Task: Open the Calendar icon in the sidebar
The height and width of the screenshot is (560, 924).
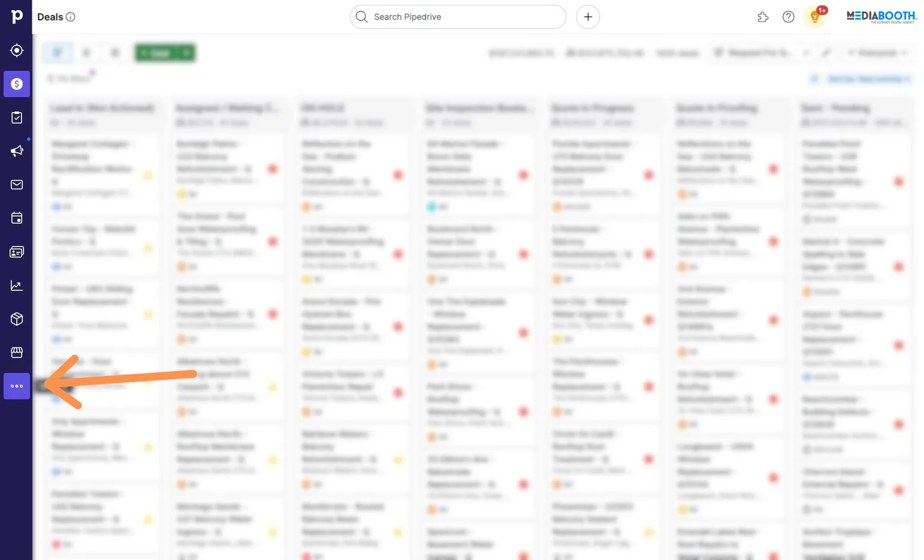Action: [x=16, y=218]
